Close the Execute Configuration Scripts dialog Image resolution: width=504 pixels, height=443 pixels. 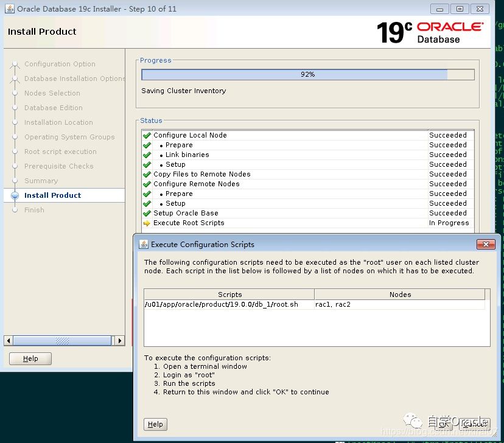[485, 244]
